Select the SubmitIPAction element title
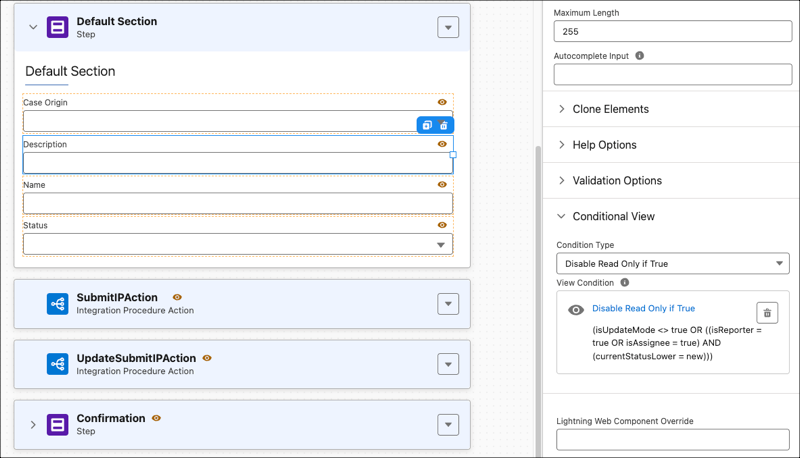Image resolution: width=800 pixels, height=458 pixels. (x=117, y=297)
